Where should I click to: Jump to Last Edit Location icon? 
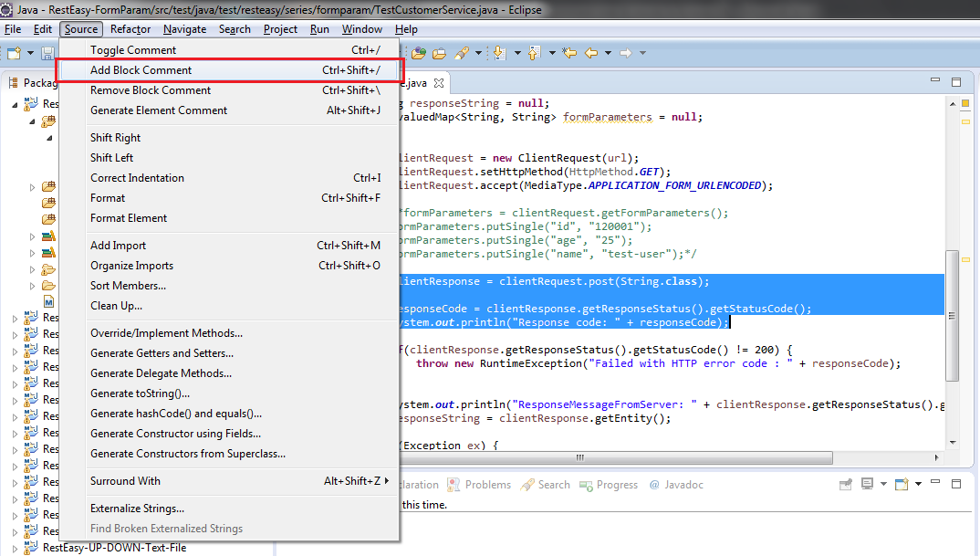[x=569, y=53]
